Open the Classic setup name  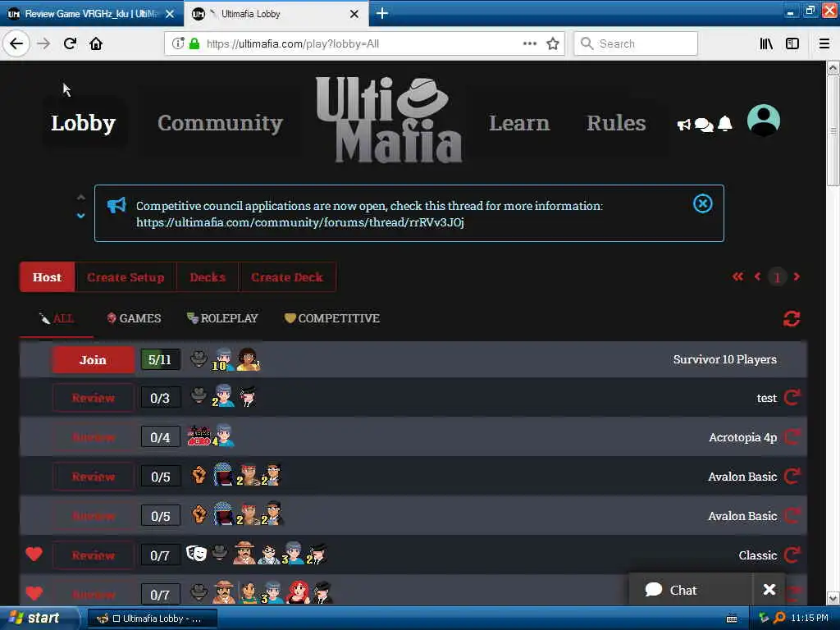tap(757, 555)
